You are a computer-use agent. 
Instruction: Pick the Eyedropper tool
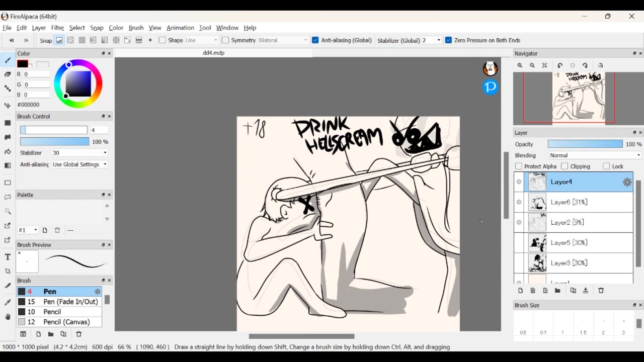pos(8,302)
